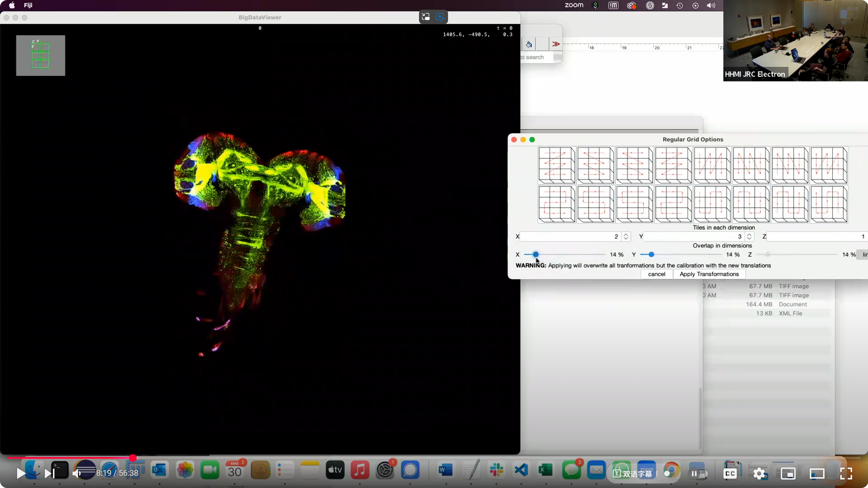Play the video with play button
The width and height of the screenshot is (868, 488).
point(21,474)
